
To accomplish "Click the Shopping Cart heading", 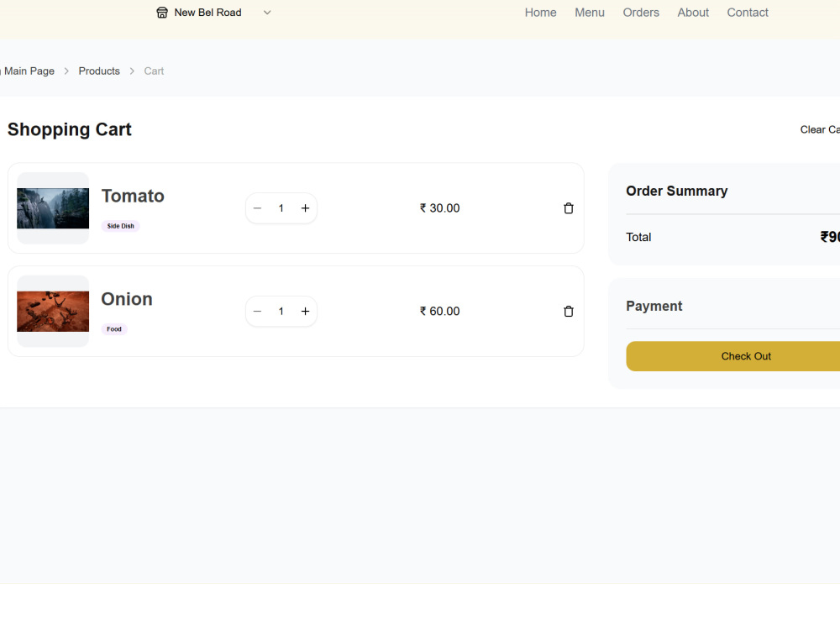I will [x=70, y=129].
